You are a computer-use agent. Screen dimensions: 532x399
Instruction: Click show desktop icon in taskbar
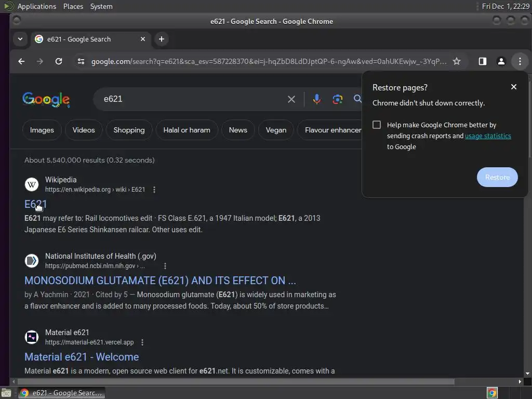click(x=6, y=393)
